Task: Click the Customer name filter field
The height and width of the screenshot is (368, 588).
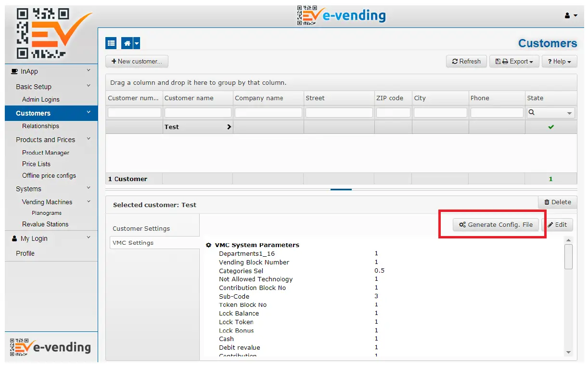Action: pos(198,113)
